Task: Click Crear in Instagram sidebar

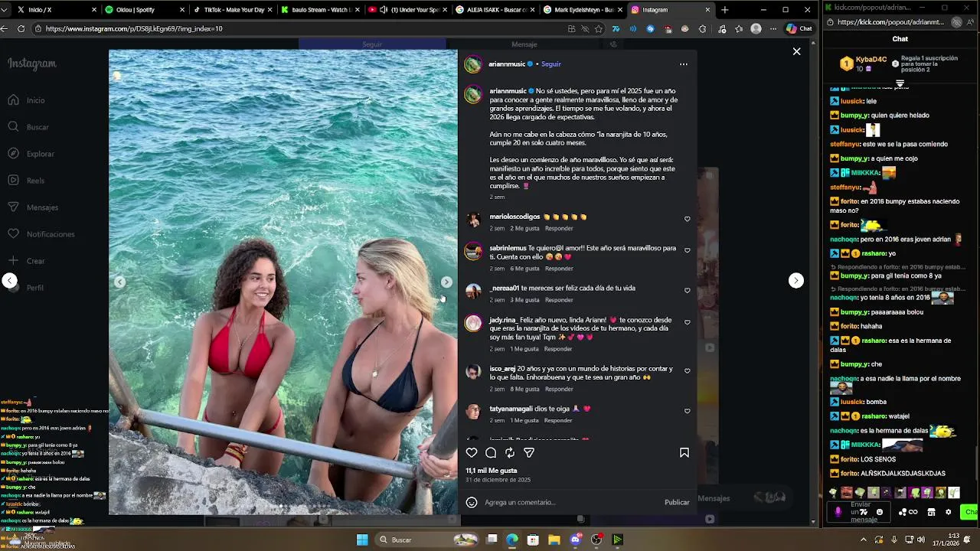Action: pyautogui.click(x=27, y=261)
